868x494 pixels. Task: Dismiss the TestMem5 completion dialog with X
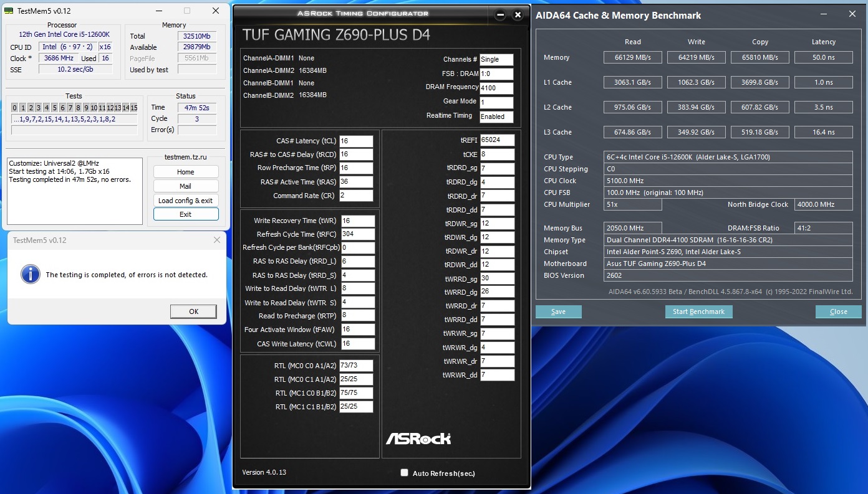point(217,240)
